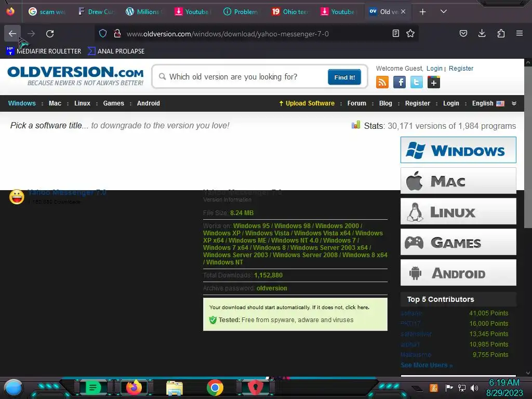Open Google Chrome from the taskbar

pyautogui.click(x=215, y=388)
